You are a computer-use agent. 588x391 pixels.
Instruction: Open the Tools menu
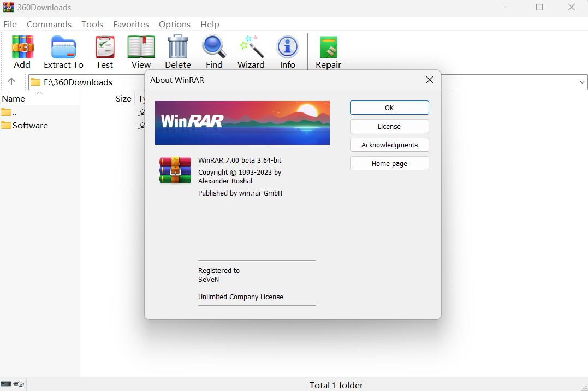click(x=92, y=25)
